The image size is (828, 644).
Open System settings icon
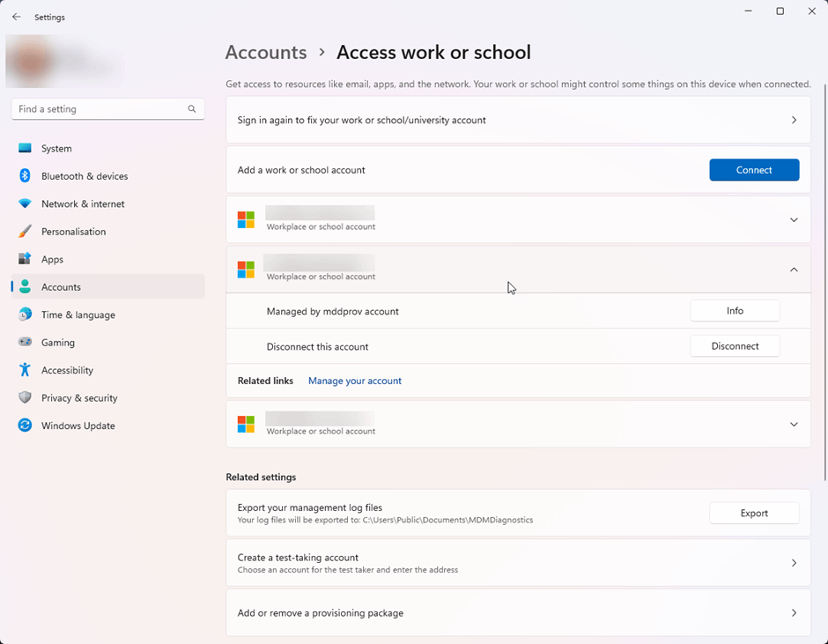25,148
